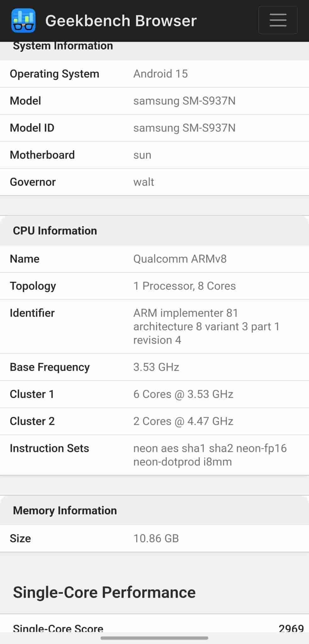Click the Geekbench Browser title link

coord(121,21)
